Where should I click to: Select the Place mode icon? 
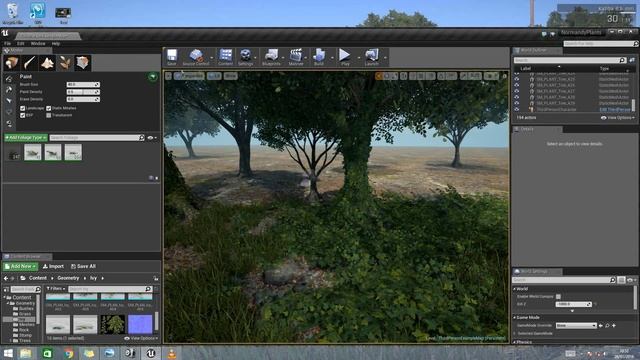pos(11,63)
